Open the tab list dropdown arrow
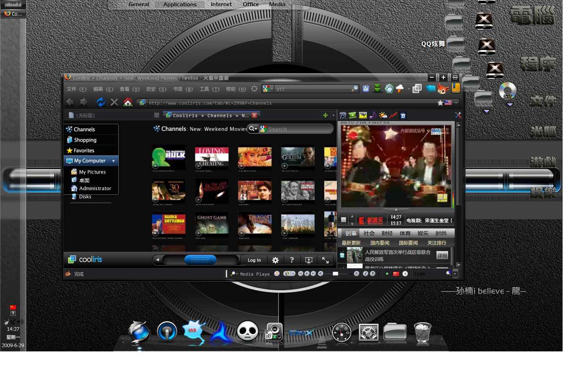572x392 pixels. click(333, 115)
